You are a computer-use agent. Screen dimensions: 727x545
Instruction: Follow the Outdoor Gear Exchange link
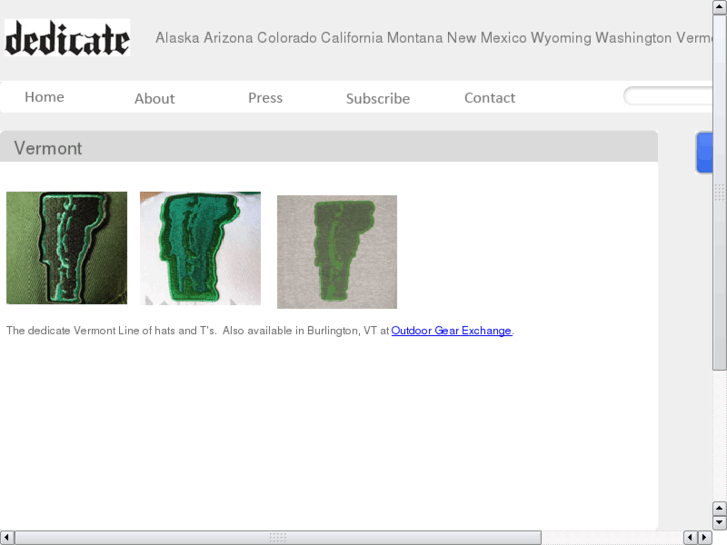point(451,330)
